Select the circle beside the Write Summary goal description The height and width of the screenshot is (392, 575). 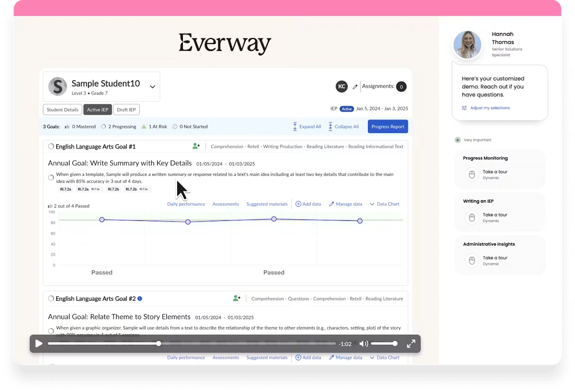coord(51,178)
